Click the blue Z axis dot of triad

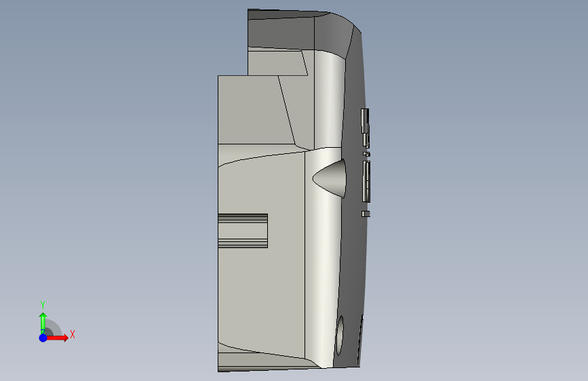(43, 338)
